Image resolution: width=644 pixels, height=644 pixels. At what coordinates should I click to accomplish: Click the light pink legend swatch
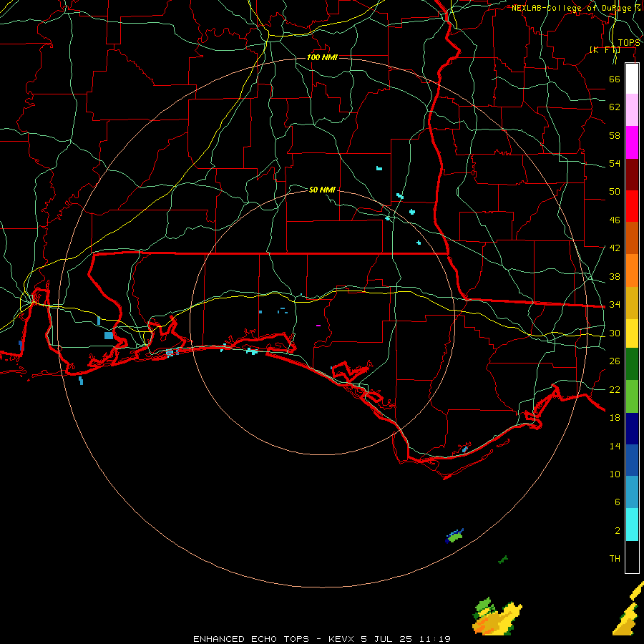tap(632, 110)
